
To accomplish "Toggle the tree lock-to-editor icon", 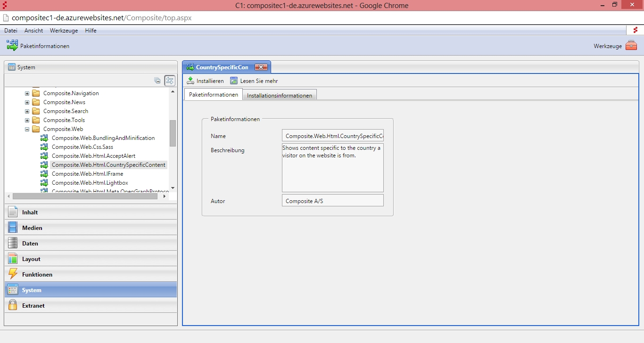I will pyautogui.click(x=170, y=81).
